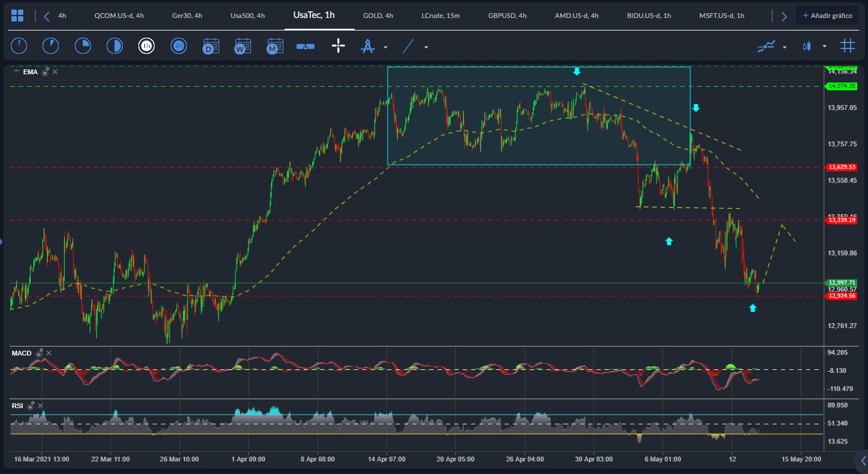Open MACD indicator settings gear
Screen dimensions: 868x474
39,354
